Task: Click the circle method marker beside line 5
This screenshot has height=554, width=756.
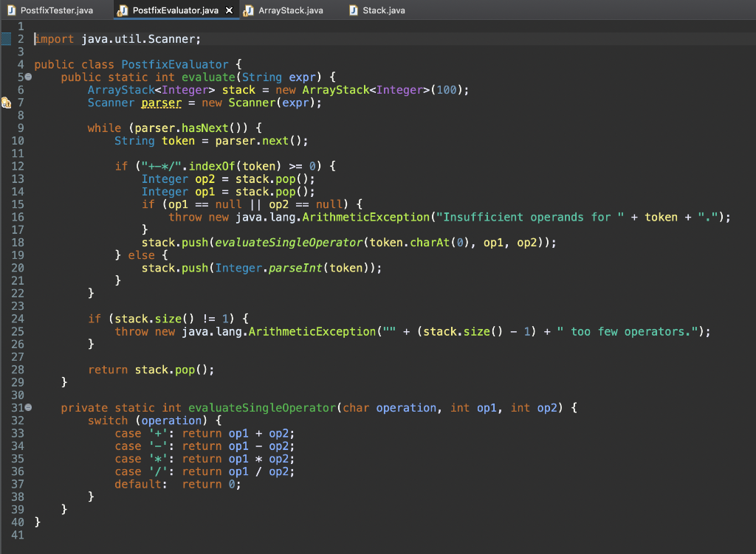Action: (x=27, y=77)
